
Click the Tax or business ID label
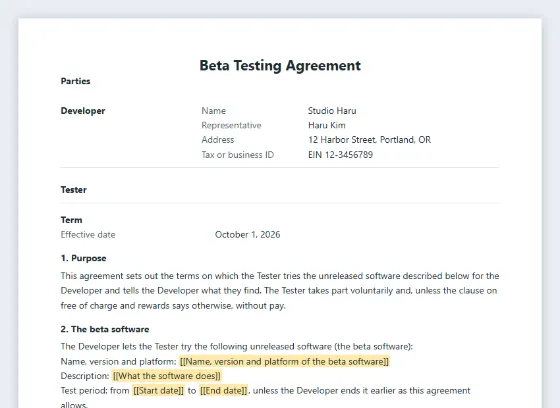click(x=238, y=155)
